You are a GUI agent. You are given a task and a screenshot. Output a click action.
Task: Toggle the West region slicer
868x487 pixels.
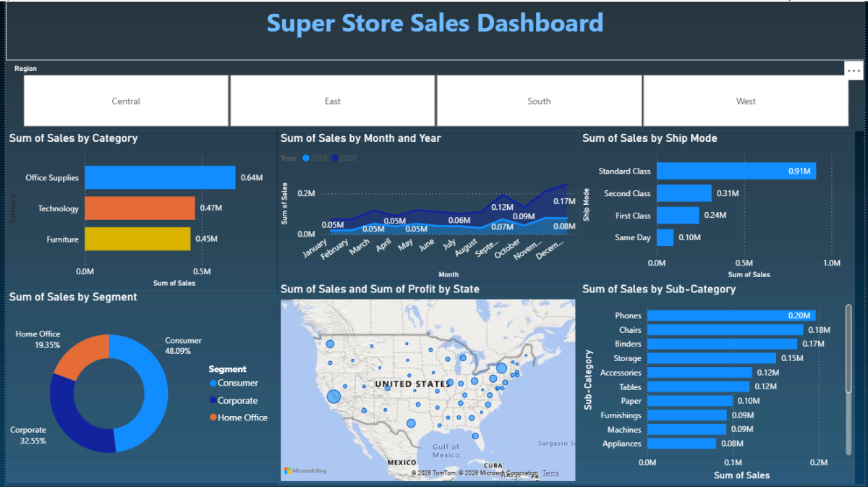[746, 101]
